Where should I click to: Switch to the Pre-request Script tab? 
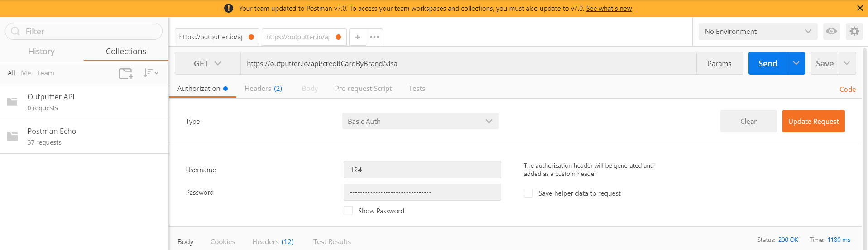click(363, 89)
